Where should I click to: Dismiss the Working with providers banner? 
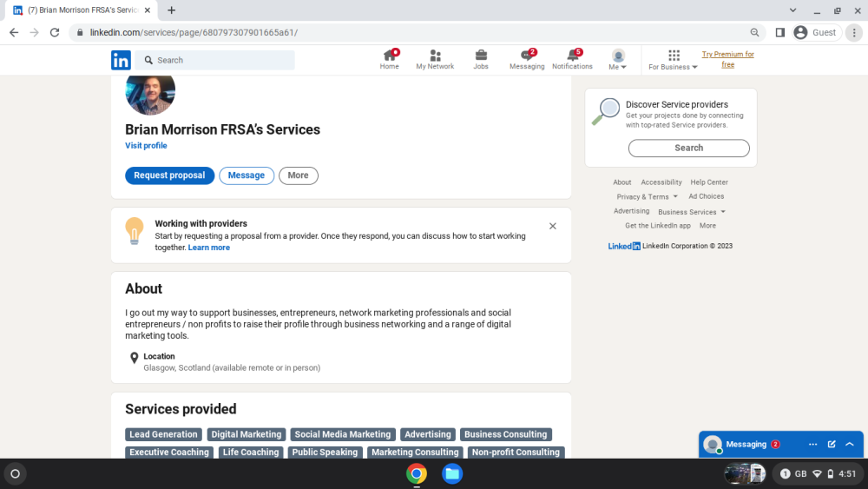(x=552, y=226)
